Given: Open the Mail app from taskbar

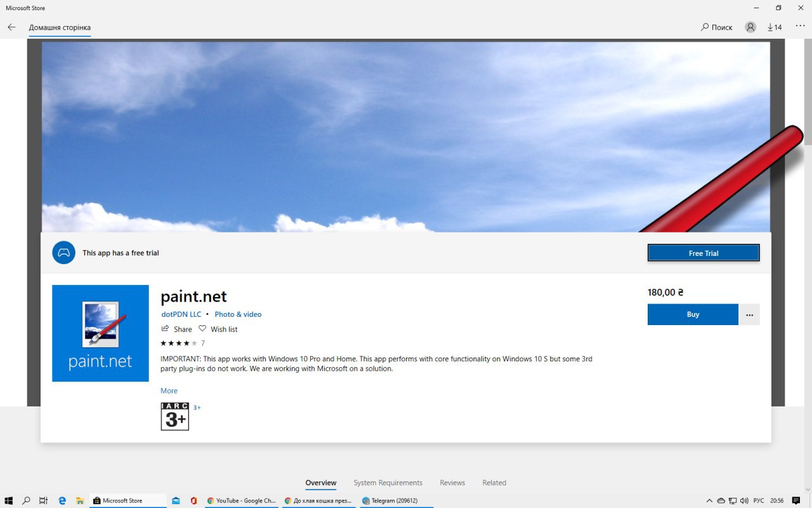Looking at the screenshot, I should pyautogui.click(x=176, y=500).
